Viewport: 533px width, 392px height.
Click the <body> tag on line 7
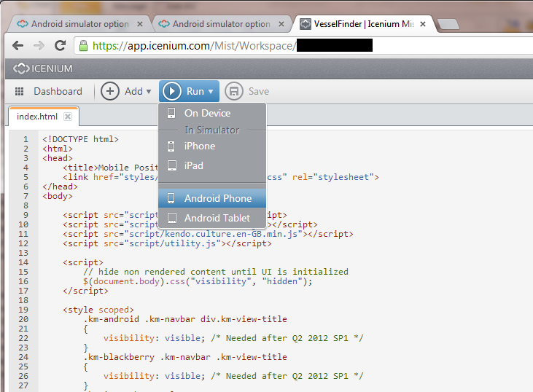tap(58, 196)
